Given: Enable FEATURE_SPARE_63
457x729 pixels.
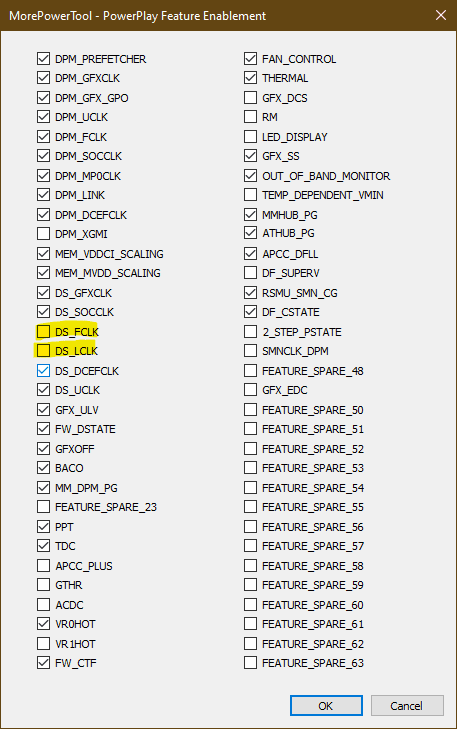Looking at the screenshot, I should (x=250, y=663).
